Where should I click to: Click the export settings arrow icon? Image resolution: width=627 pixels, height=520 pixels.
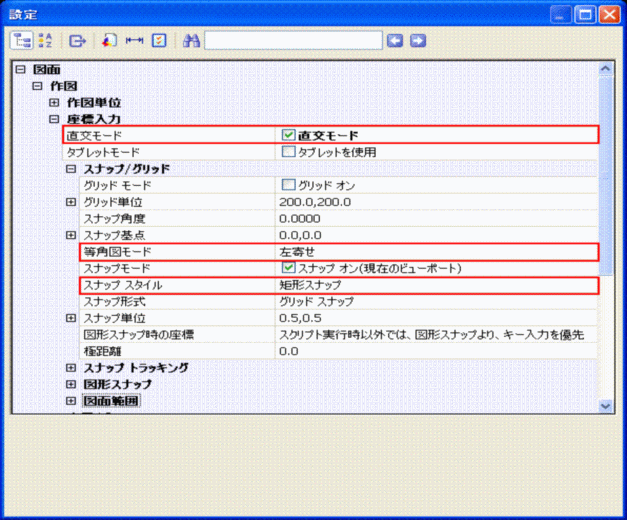(77, 41)
